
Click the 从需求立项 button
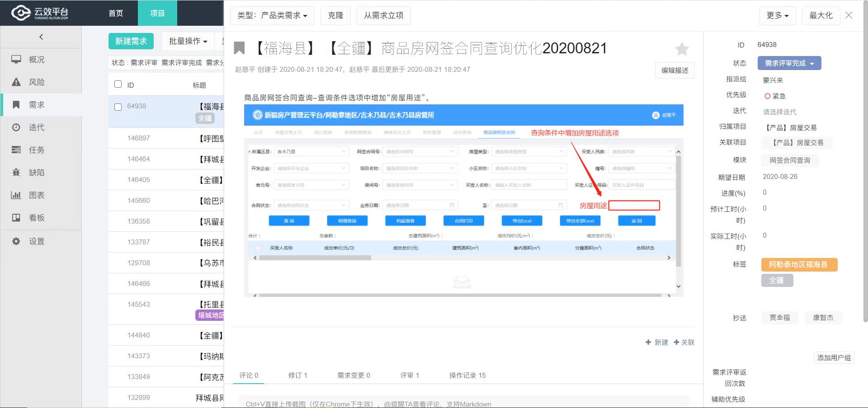(x=383, y=15)
